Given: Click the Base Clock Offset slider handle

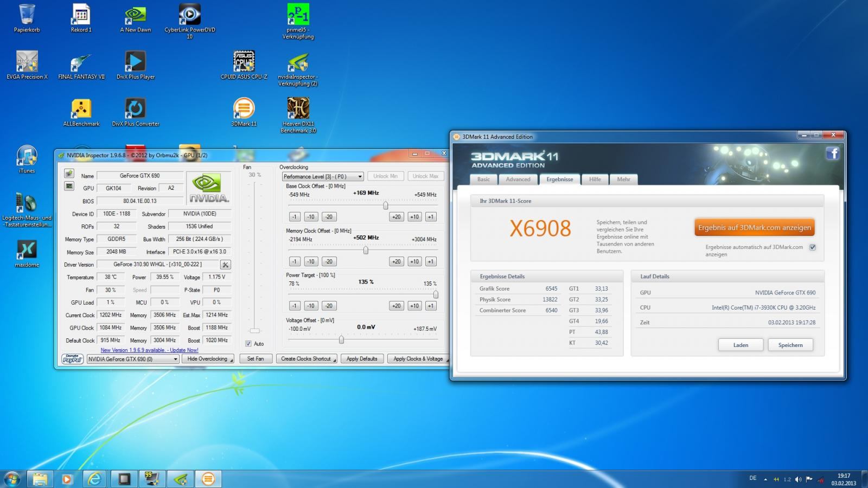Looking at the screenshot, I should pos(386,206).
